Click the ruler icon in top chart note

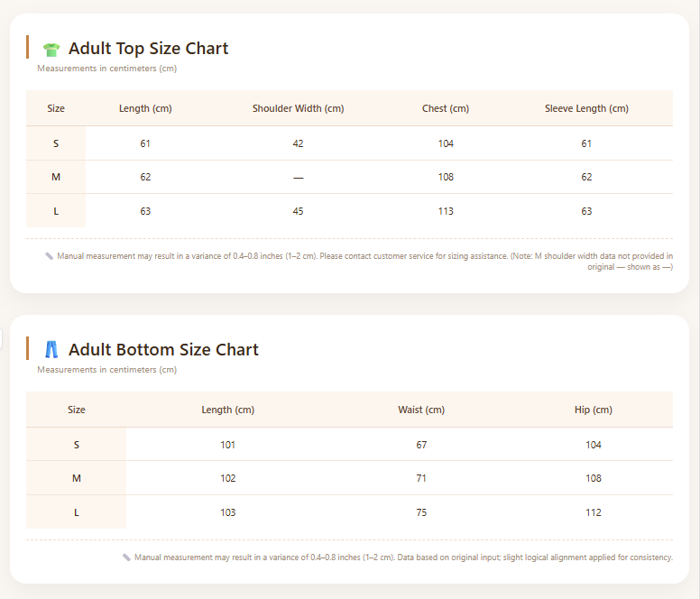pos(49,256)
